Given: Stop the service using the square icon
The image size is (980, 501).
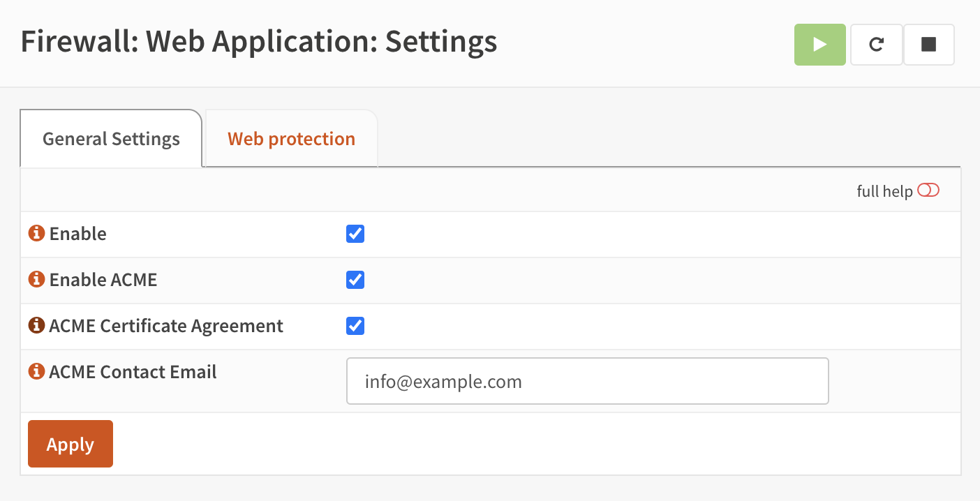Looking at the screenshot, I should click(928, 45).
